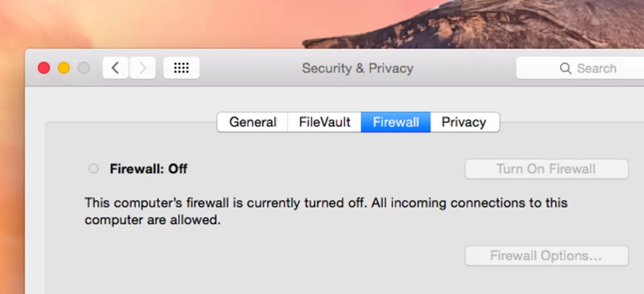Image resolution: width=644 pixels, height=294 pixels.
Task: Click the firewall status indicator dot
Action: coord(94,168)
